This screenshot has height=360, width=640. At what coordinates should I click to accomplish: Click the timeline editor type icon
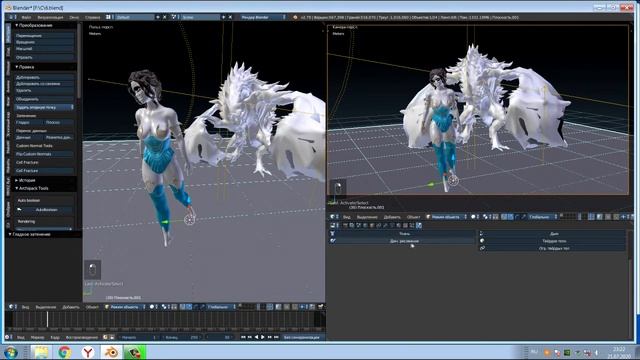(8, 337)
